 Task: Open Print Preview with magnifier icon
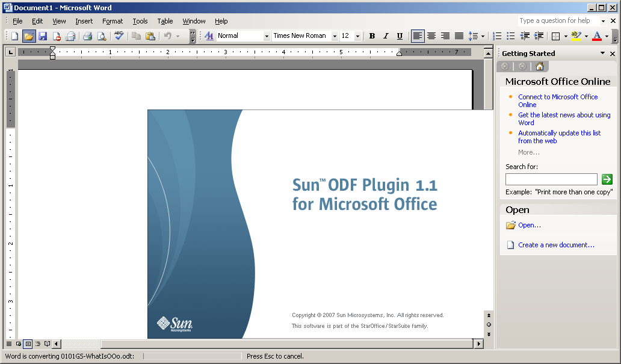102,36
